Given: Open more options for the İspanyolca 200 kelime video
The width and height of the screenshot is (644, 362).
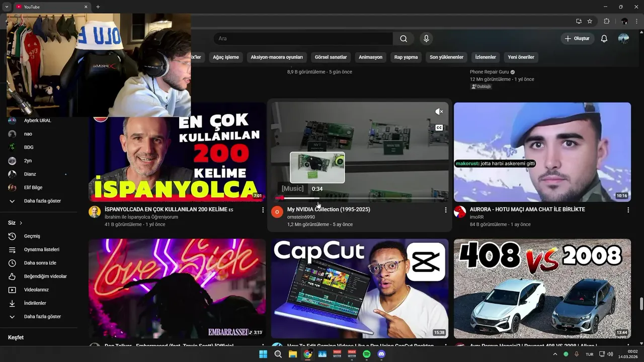Looking at the screenshot, I should tap(263, 210).
